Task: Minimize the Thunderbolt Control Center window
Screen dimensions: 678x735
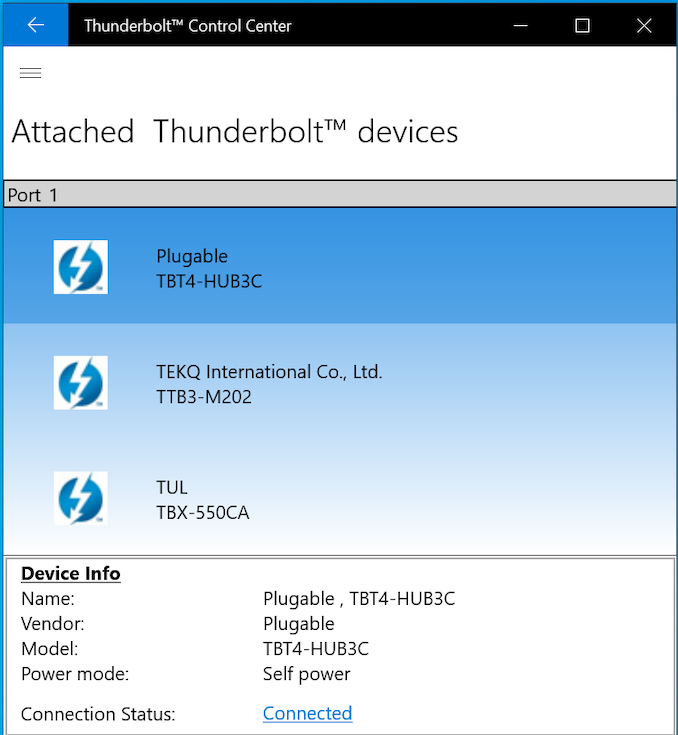Action: 521,25
